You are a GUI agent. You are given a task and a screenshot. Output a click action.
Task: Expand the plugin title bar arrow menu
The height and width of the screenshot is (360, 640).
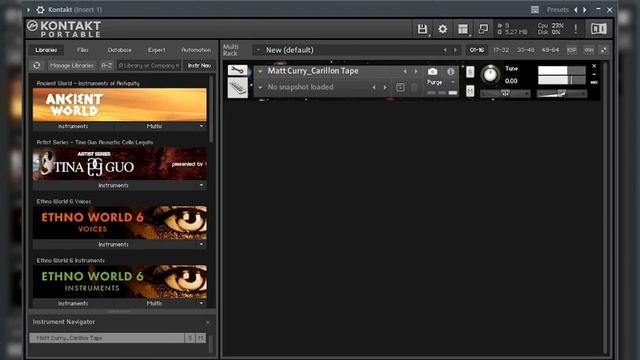[x=29, y=9]
